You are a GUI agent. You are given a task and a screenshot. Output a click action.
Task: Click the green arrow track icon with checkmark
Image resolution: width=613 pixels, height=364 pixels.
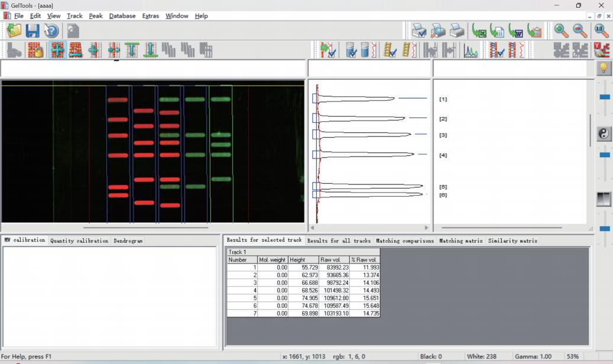(x=328, y=50)
